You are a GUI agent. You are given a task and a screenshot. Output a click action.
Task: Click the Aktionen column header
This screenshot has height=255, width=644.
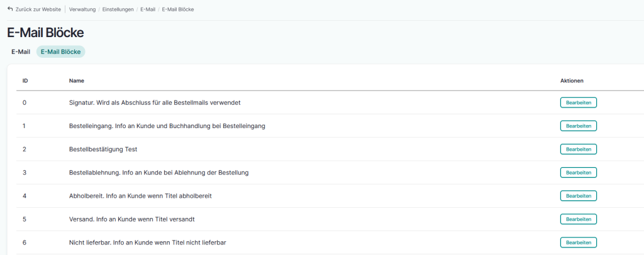pyautogui.click(x=572, y=81)
